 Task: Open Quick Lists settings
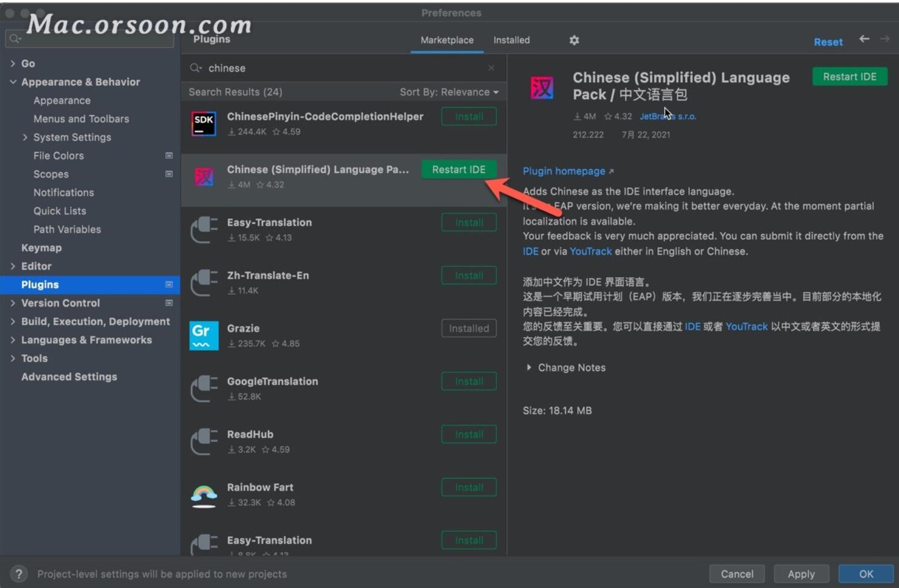tap(60, 211)
